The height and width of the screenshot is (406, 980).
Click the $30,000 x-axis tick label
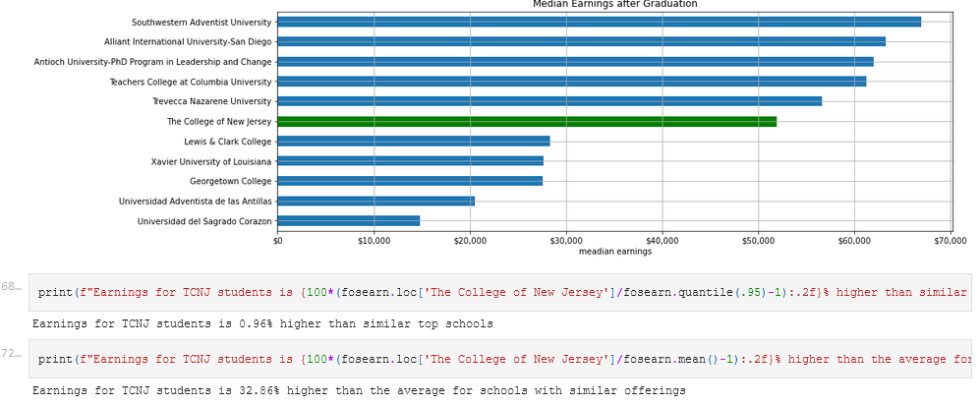567,241
